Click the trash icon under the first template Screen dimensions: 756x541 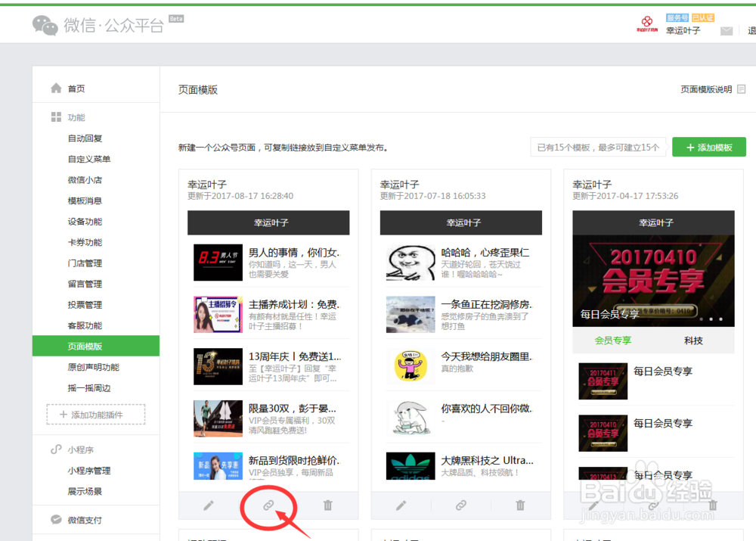coord(327,505)
